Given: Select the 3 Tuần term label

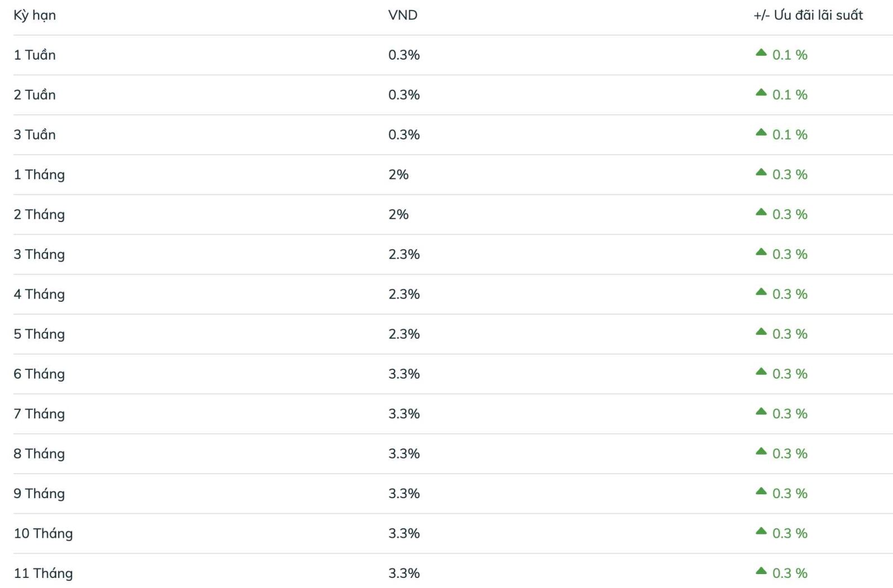Looking at the screenshot, I should 35,134.
